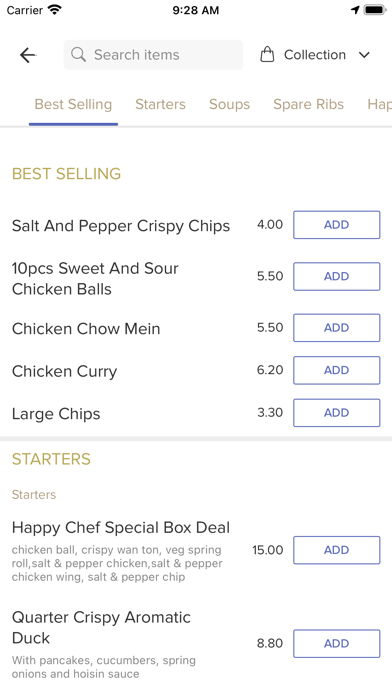
Task: Go back using the arrow icon
Action: (x=28, y=55)
